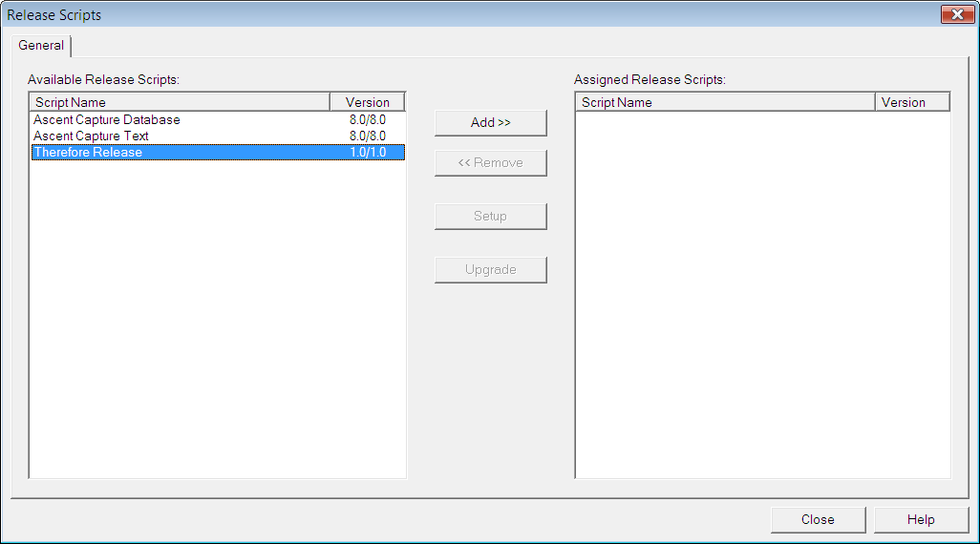The height and width of the screenshot is (544, 980).
Task: Sort available scripts by Script Name header
Action: pyautogui.click(x=180, y=102)
